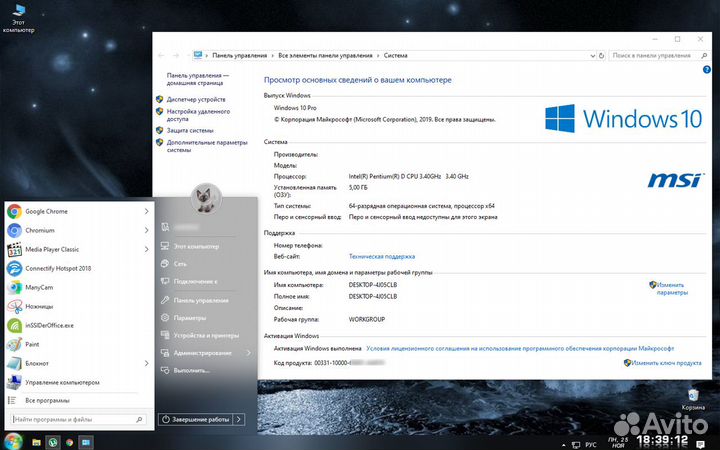This screenshot has height=450, width=720.
Task: Expand Chromium submenu arrow
Action: tap(146, 230)
